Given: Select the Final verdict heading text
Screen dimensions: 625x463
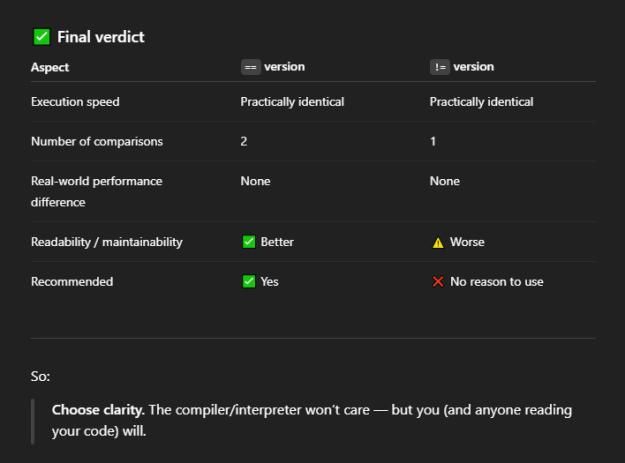Looking at the screenshot, I should (x=101, y=37).
